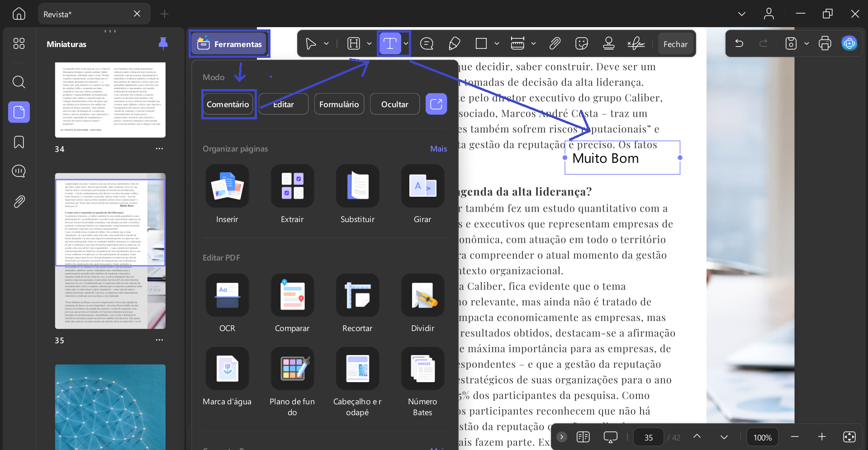
Task: Select the page thumbnails panel icon
Action: coord(19,112)
